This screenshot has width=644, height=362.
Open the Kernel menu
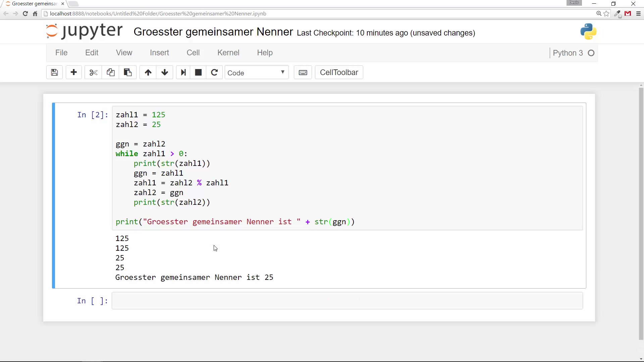coord(228,53)
